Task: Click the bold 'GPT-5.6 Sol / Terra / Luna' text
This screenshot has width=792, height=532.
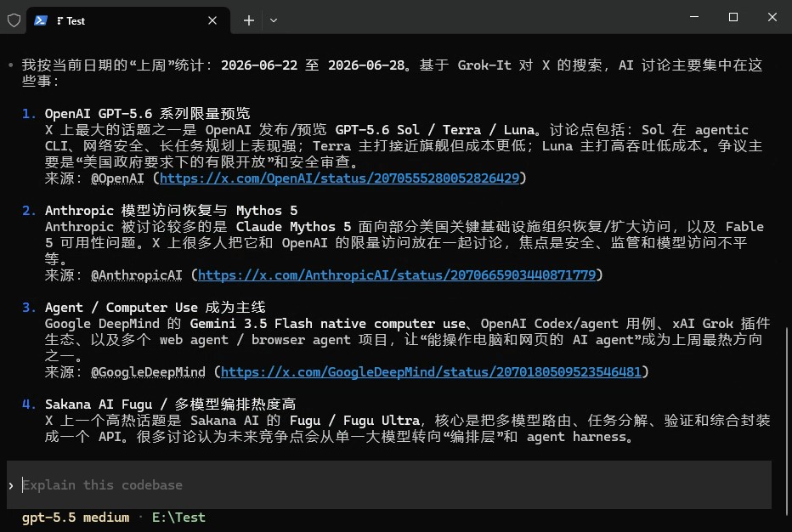Action: point(435,130)
